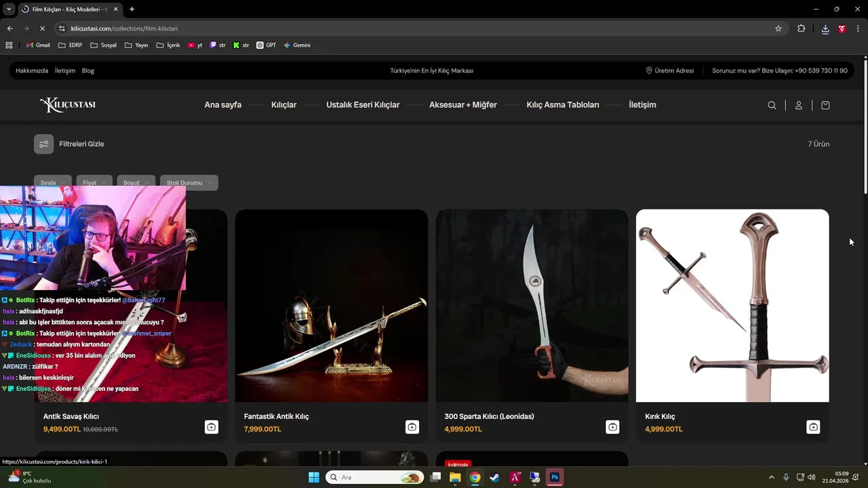The image size is (868, 488).
Task: Open İletişim in main navigation menu
Action: (642, 105)
